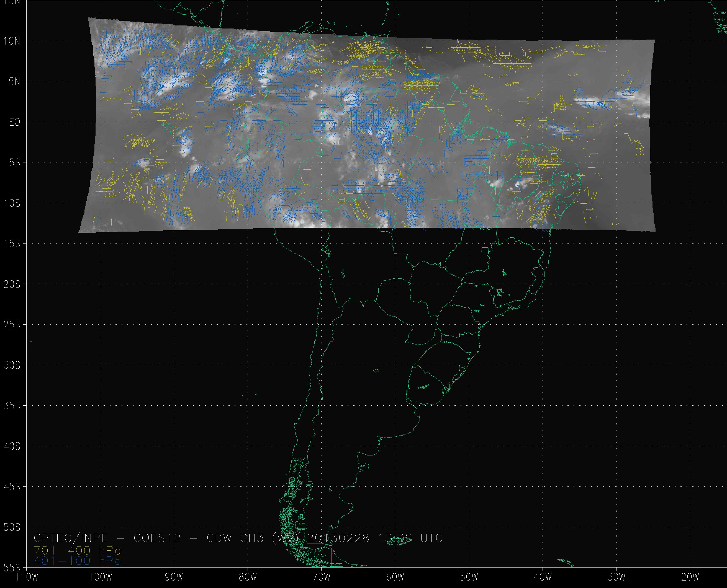Click the EQ latitude axis label
The width and height of the screenshot is (727, 588).
15,122
